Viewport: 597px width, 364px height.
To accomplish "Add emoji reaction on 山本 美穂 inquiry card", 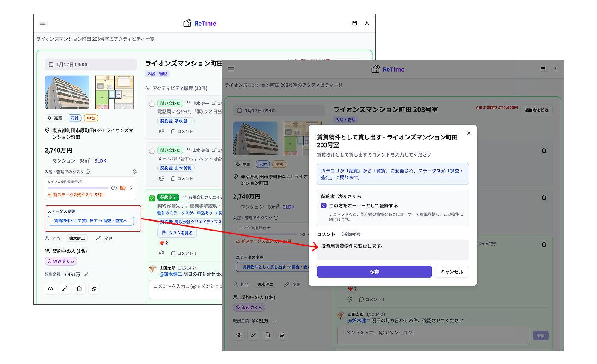I will [x=161, y=178].
